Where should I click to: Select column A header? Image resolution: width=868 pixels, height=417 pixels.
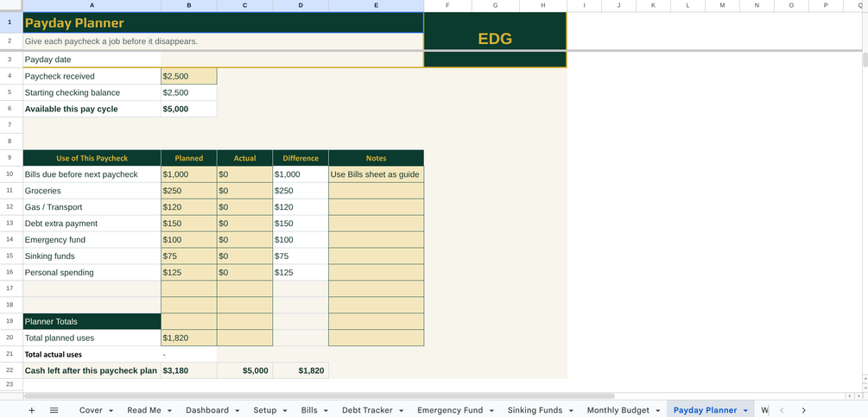(92, 5)
